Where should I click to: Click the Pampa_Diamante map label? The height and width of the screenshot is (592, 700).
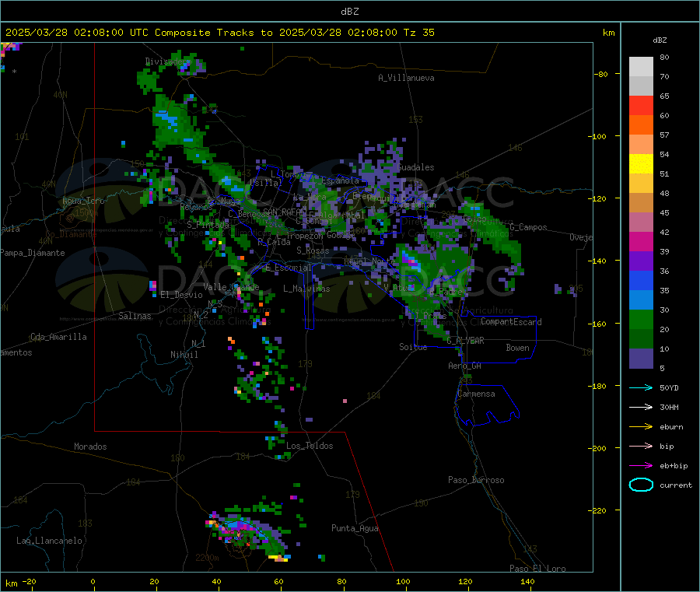(32, 253)
